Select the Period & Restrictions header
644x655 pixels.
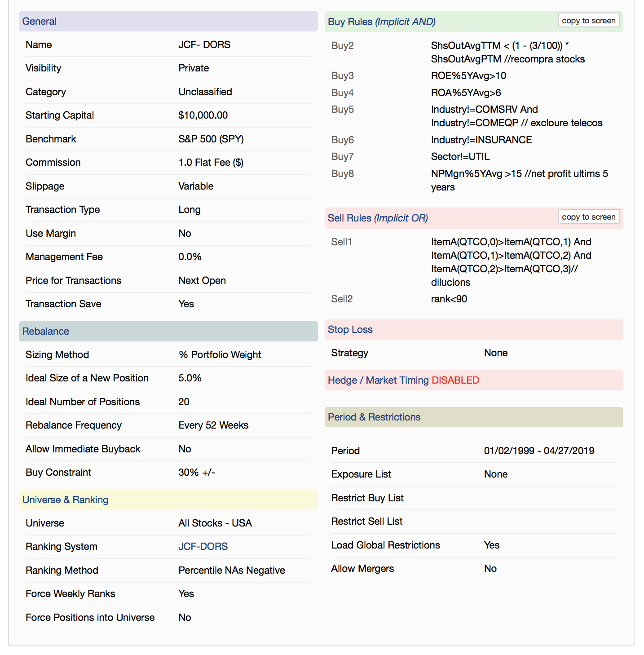[x=374, y=417]
